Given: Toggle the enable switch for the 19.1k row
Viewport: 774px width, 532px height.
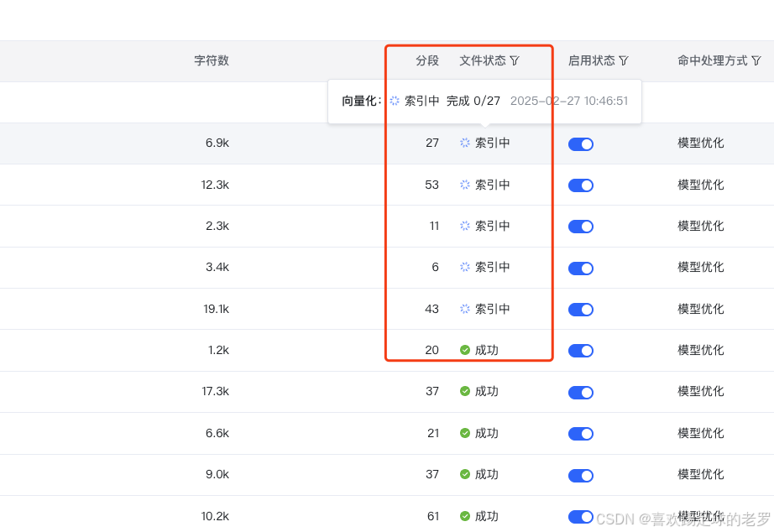Looking at the screenshot, I should tap(581, 310).
